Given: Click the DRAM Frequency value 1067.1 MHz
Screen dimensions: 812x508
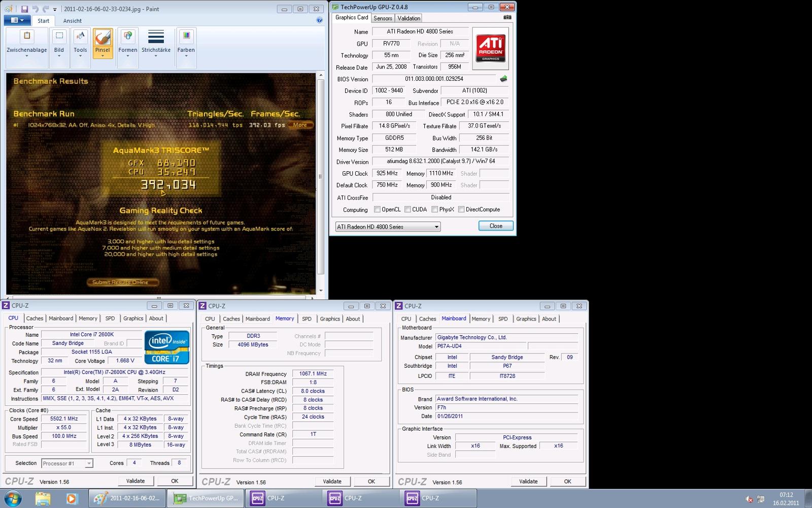Looking at the screenshot, I should point(313,373).
